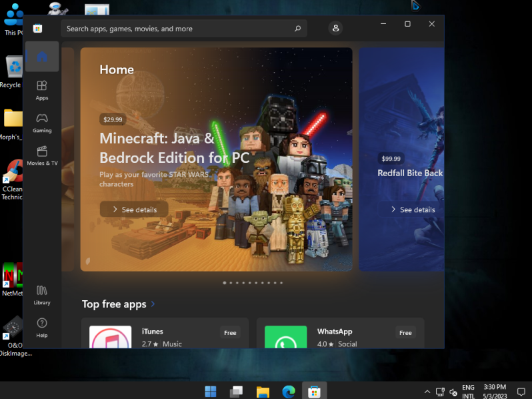
Task: Click the Microsoft Store logo icon in the title bar
Action: [37, 29]
